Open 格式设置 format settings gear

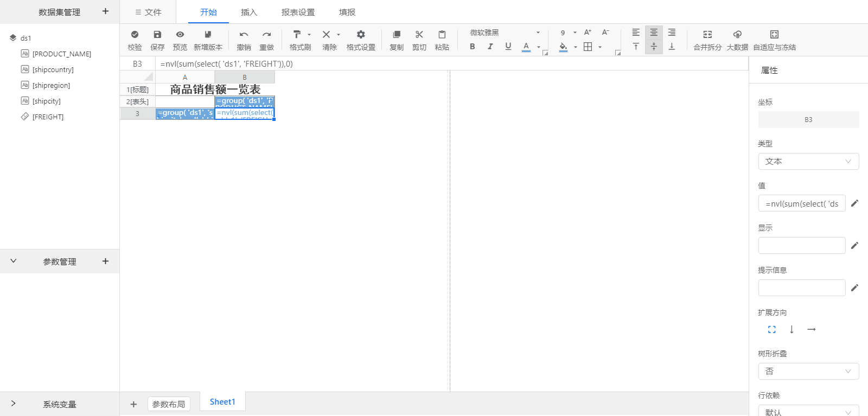[x=361, y=34]
